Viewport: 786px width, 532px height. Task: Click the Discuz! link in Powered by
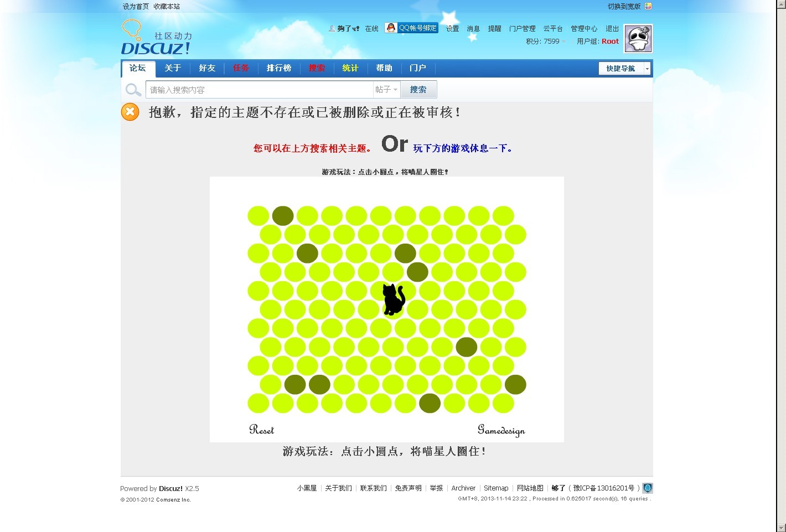click(170, 489)
